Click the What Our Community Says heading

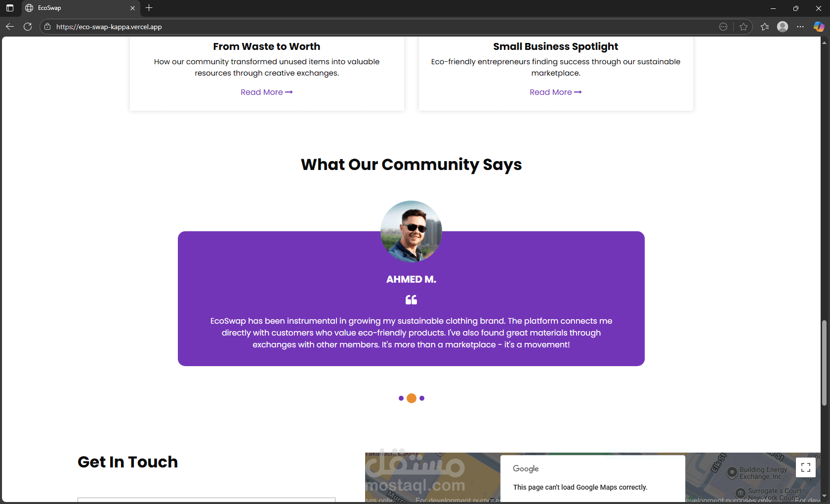pos(412,165)
